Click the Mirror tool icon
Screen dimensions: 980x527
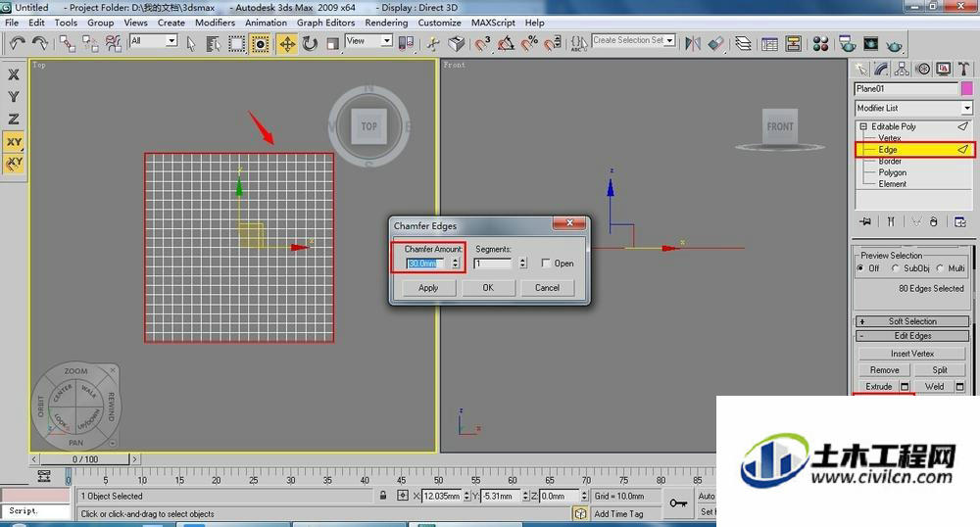(693, 44)
